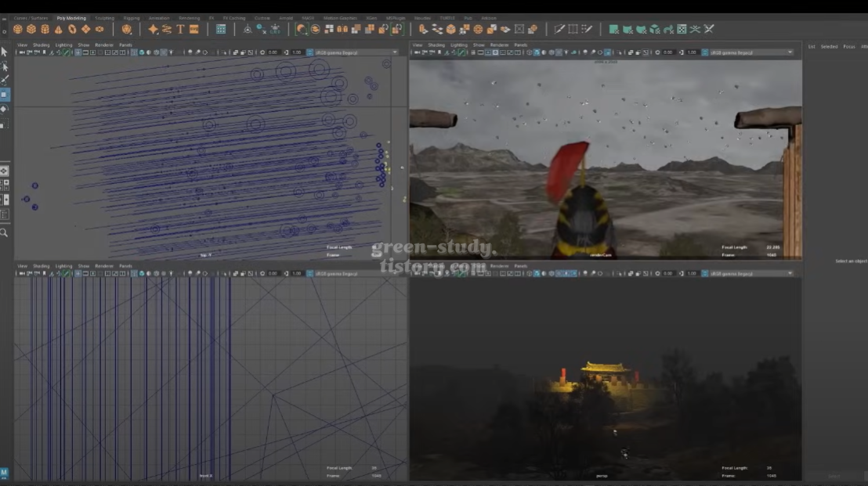Click the exposure field in top view panel
The height and width of the screenshot is (486, 868).
tap(273, 52)
